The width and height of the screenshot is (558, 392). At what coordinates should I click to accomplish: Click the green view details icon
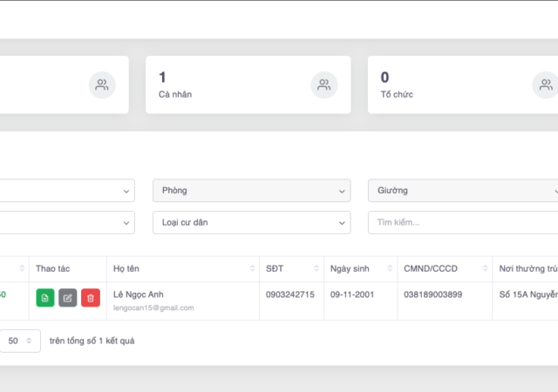(45, 298)
